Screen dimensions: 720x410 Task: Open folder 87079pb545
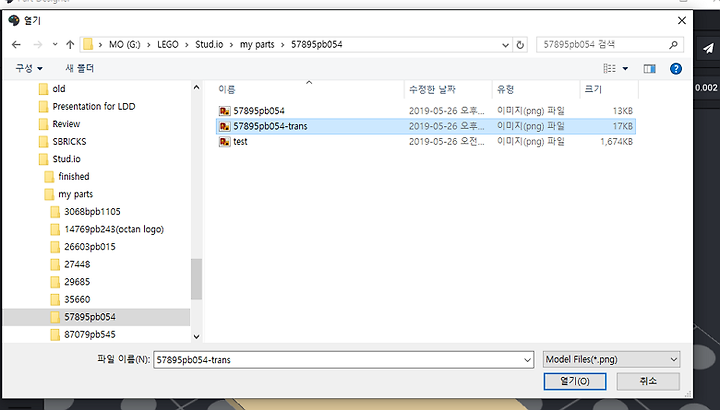coord(90,334)
